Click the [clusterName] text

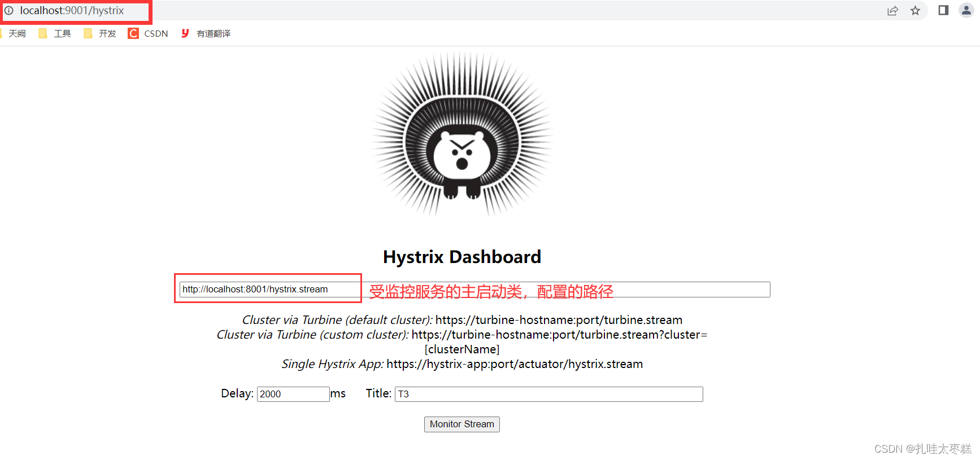462,349
